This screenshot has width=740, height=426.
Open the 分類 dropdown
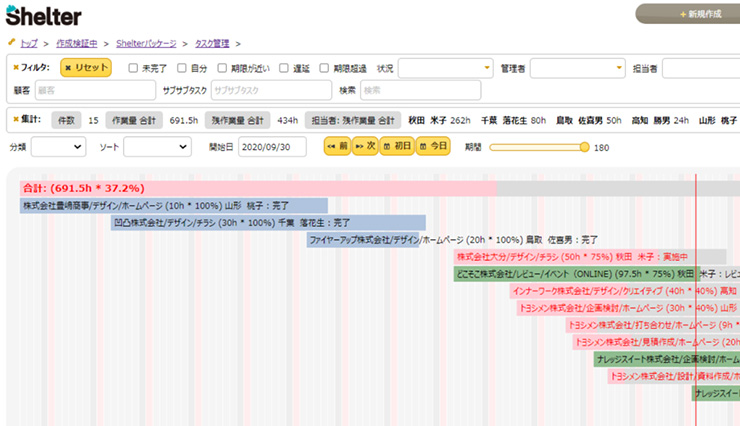(x=59, y=147)
